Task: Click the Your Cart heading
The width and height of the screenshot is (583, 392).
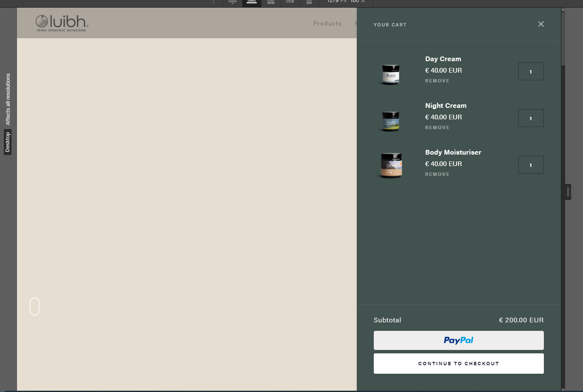Action: tap(390, 25)
